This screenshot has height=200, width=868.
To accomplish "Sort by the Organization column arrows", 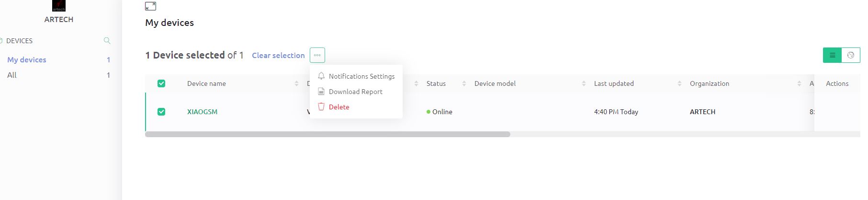I will coord(799,83).
